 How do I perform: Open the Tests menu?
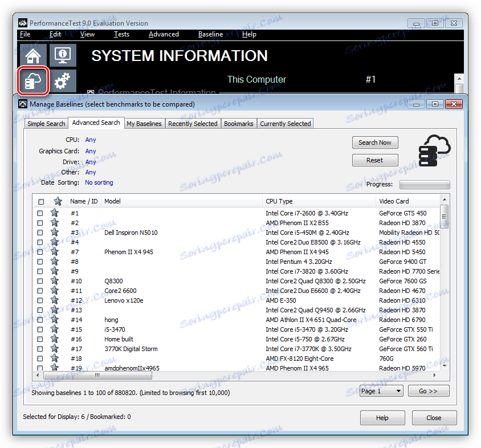(x=121, y=34)
